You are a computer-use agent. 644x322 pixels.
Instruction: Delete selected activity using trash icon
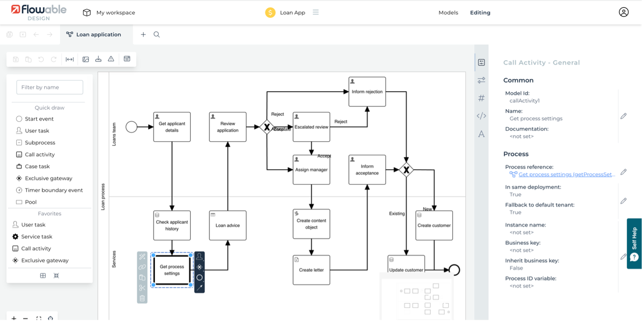(x=142, y=299)
